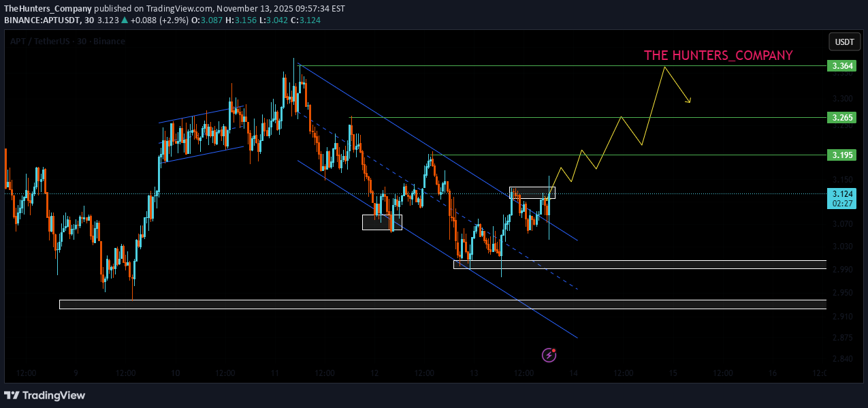Select the 3.265 green price label
Viewport: 868px width, 408px height.
839,118
